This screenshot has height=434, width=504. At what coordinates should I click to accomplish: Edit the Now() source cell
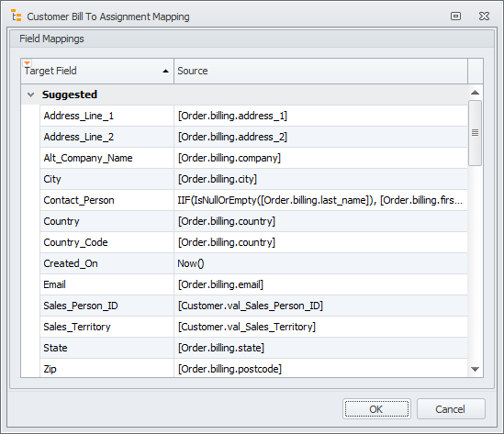(320, 263)
